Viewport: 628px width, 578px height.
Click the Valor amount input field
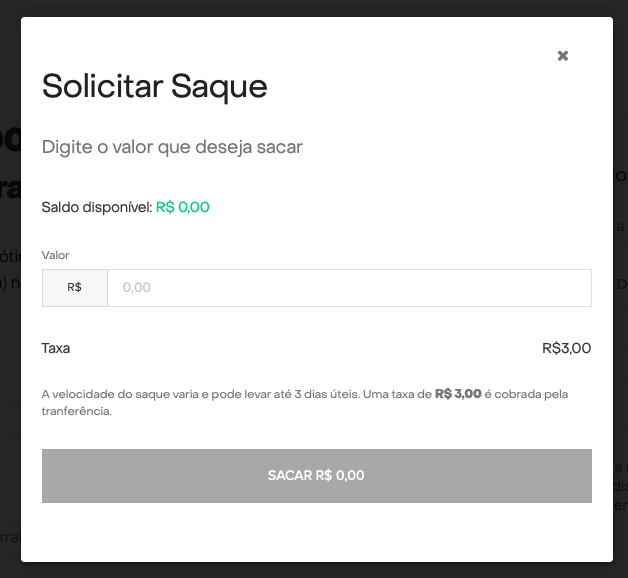[x=349, y=287]
